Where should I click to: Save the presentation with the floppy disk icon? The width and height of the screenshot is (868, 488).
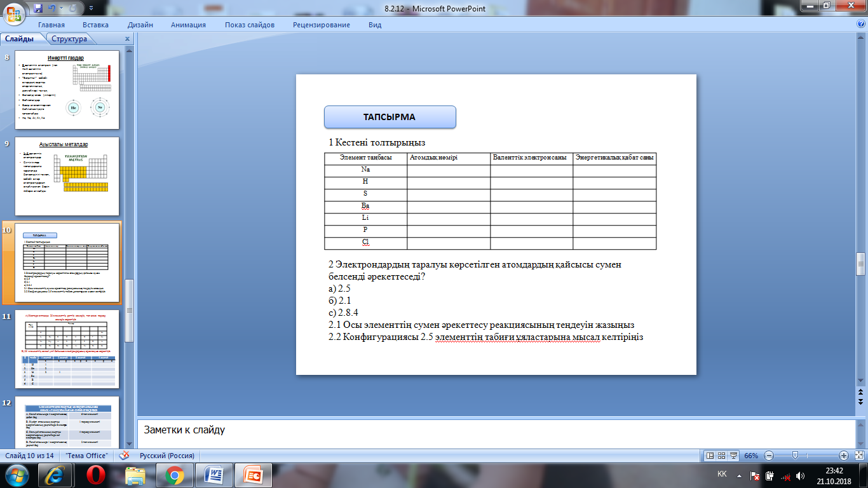[38, 8]
